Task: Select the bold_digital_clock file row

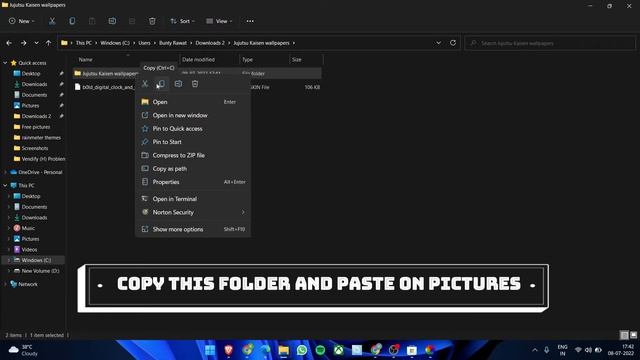Action: point(197,87)
